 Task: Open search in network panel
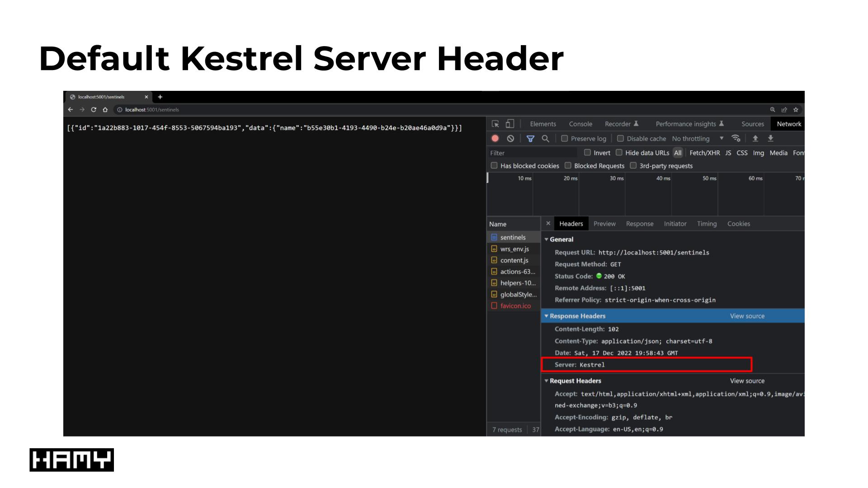(x=545, y=139)
